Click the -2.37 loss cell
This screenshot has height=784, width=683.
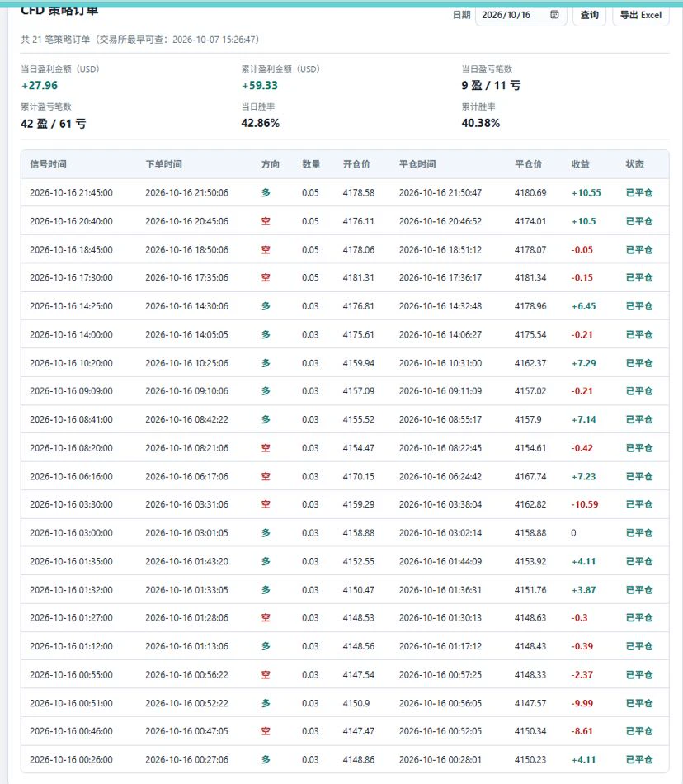pos(582,675)
